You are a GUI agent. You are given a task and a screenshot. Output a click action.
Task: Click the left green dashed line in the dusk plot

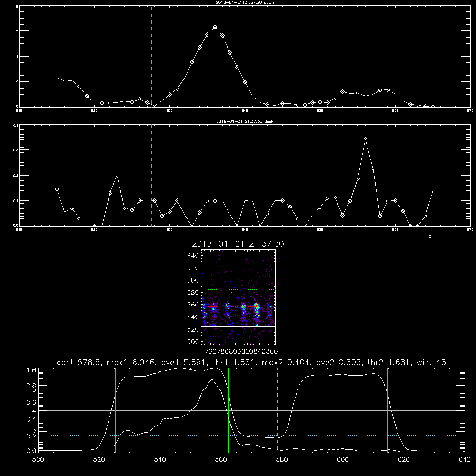point(151,176)
